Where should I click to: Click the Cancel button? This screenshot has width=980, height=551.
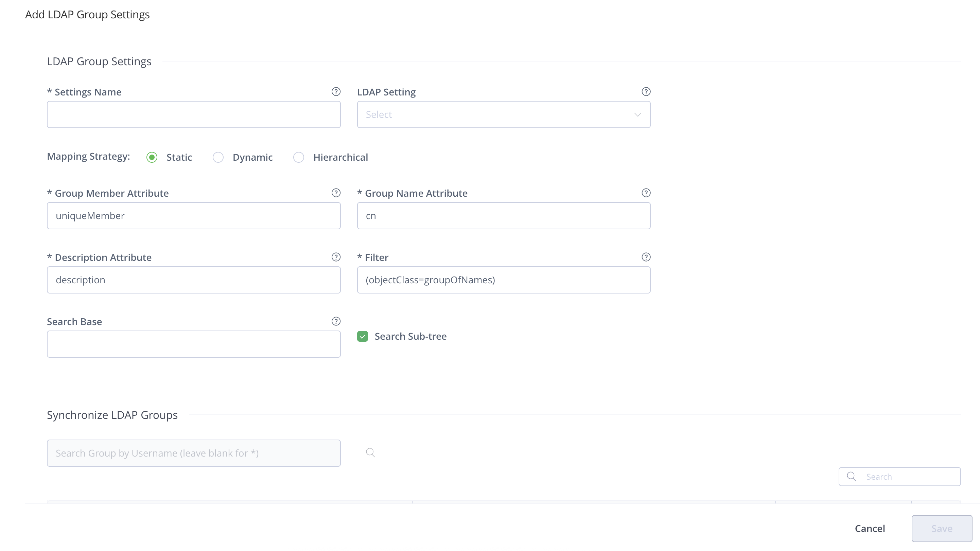click(870, 528)
